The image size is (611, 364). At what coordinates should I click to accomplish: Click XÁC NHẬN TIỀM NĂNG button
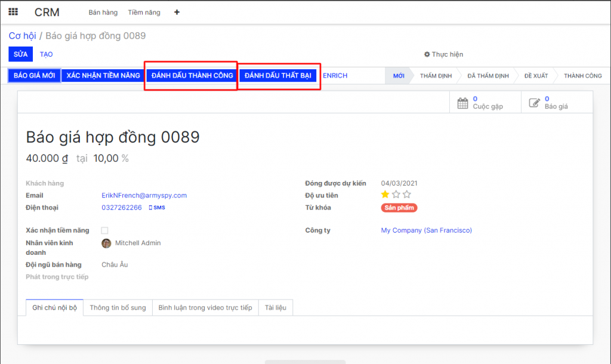click(103, 76)
